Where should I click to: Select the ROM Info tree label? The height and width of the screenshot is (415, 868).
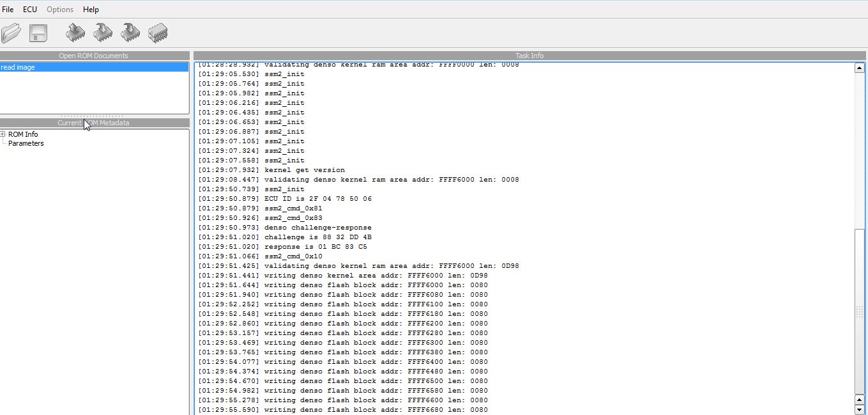point(23,134)
